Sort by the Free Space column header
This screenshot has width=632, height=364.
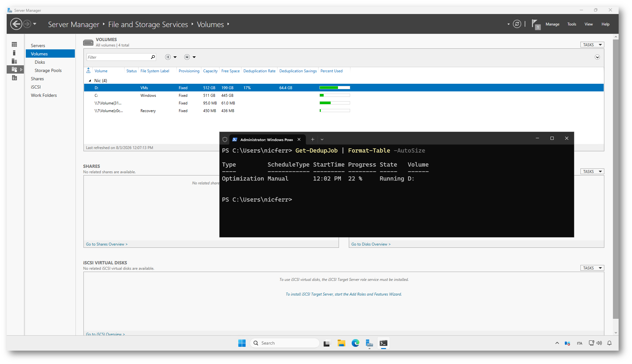(x=230, y=71)
